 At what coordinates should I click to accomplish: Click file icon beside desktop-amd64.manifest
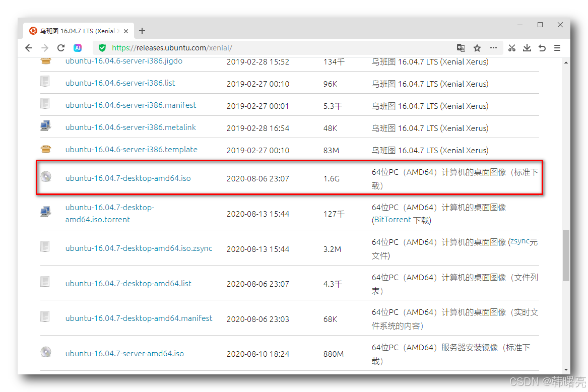(45, 316)
